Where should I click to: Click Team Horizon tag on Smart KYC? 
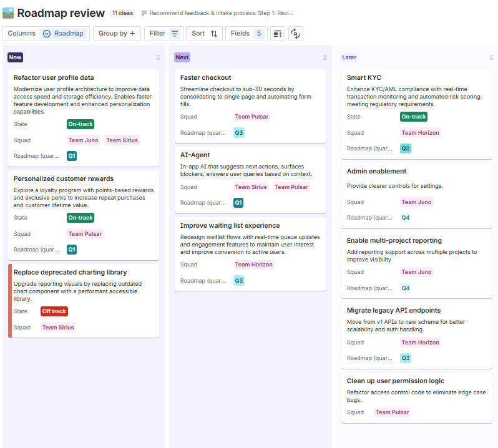tap(420, 133)
